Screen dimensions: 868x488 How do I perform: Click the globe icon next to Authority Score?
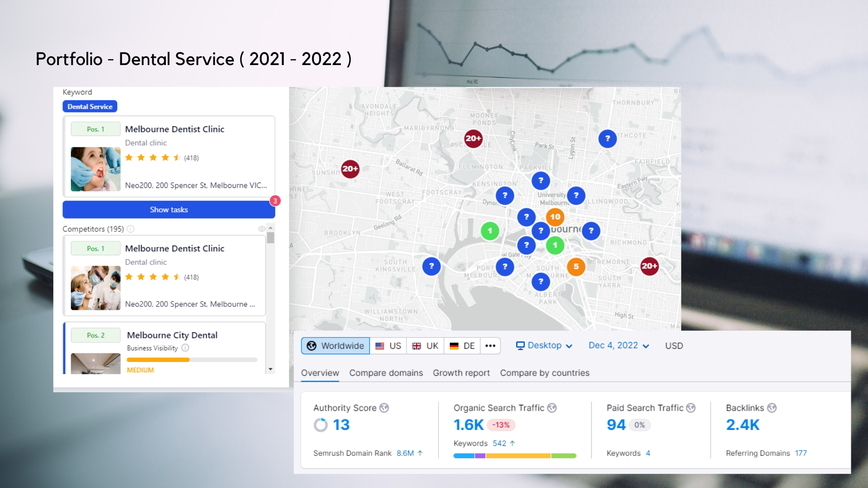pos(384,408)
